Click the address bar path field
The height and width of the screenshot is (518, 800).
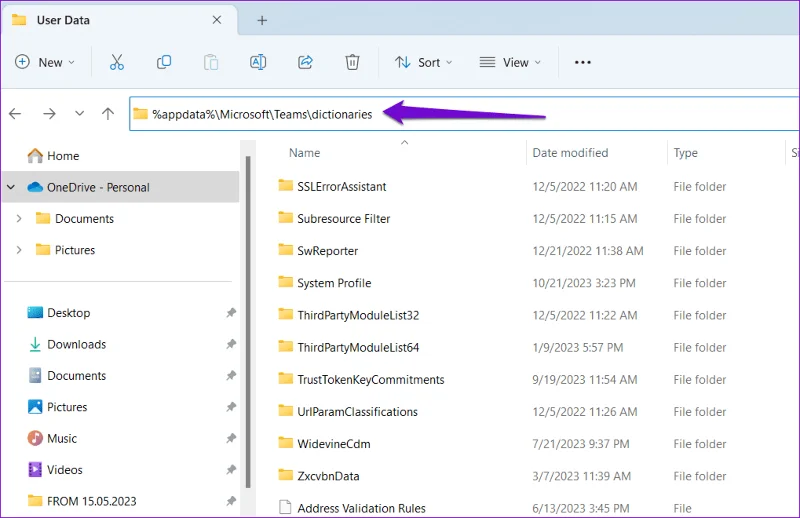464,114
